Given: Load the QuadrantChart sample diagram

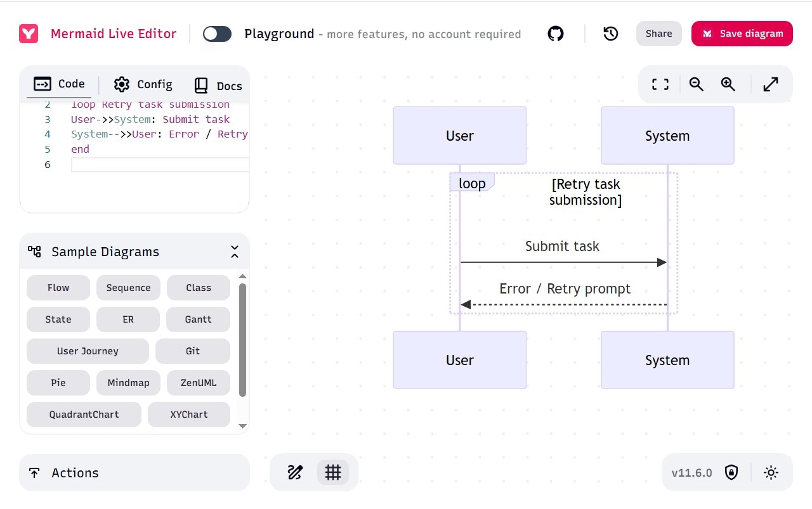Looking at the screenshot, I should 84,415.
